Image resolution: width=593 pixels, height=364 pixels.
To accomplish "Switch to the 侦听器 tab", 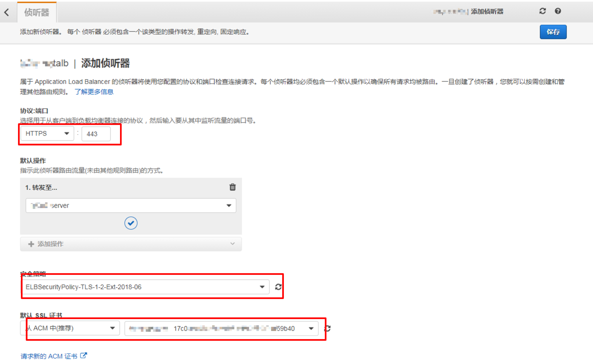I will point(37,12).
